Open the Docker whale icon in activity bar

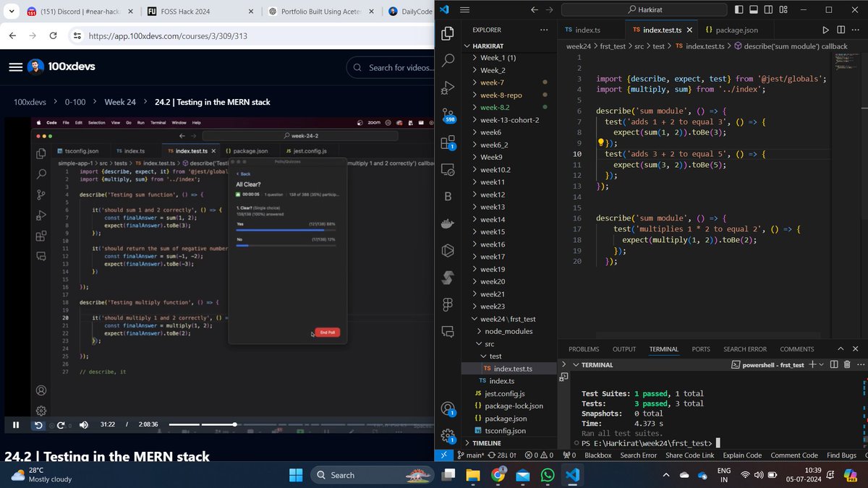(x=448, y=224)
